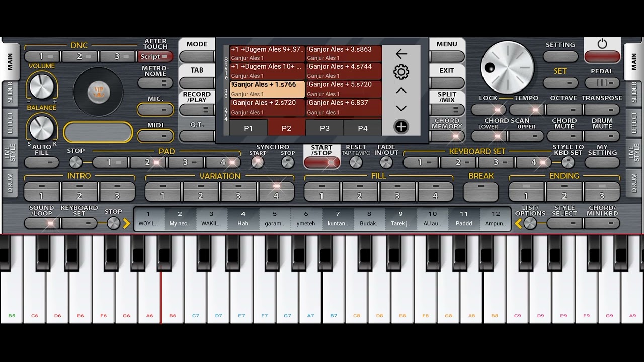Open the style list P4 page tab
This screenshot has width=644, height=362.
(363, 128)
